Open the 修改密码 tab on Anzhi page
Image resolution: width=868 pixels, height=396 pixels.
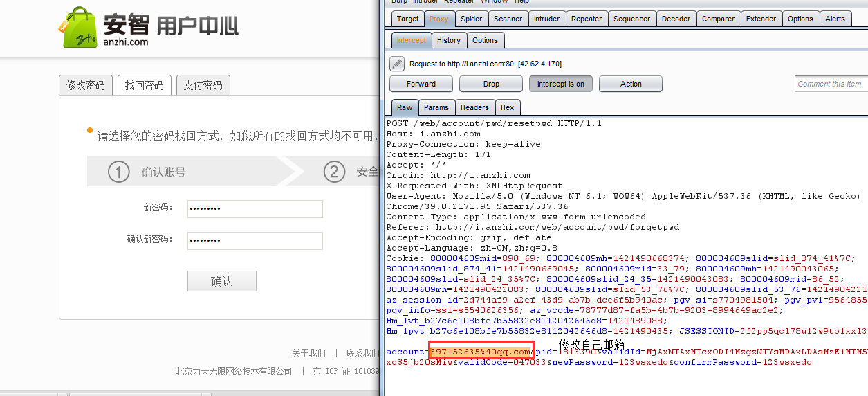pyautogui.click(x=85, y=85)
